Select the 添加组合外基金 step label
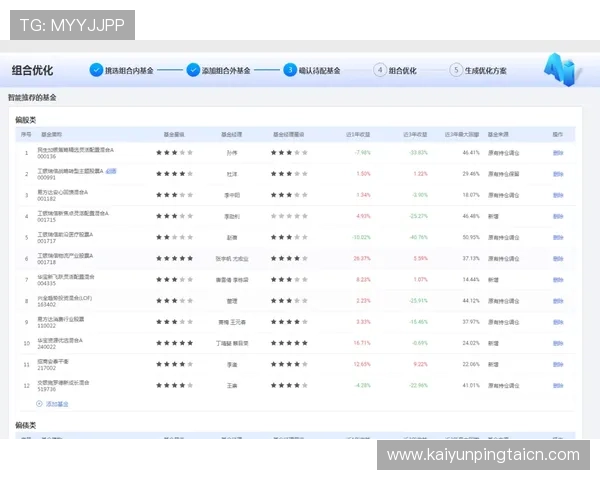600x480 pixels. coord(226,70)
